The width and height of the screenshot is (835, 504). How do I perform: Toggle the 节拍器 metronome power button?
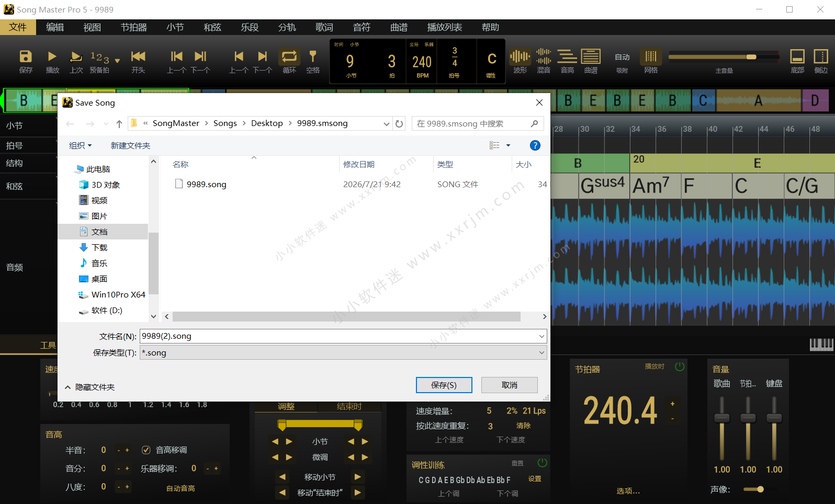click(680, 366)
